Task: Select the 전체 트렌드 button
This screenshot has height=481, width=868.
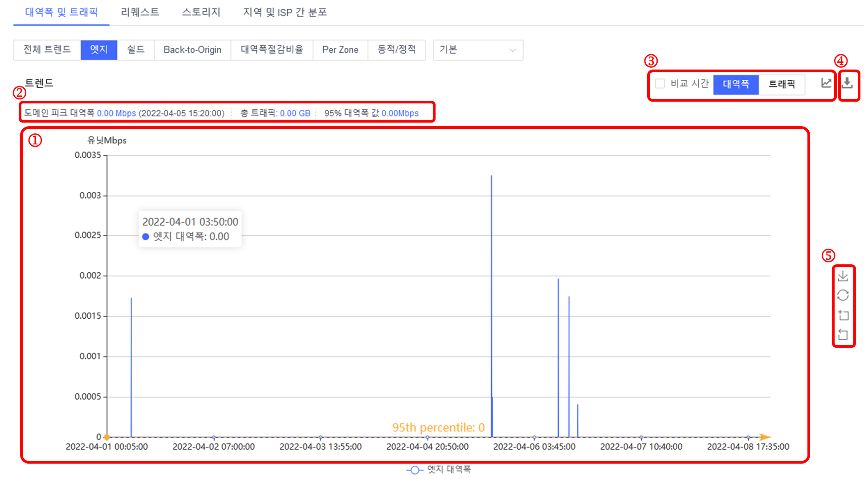Action: (x=47, y=50)
